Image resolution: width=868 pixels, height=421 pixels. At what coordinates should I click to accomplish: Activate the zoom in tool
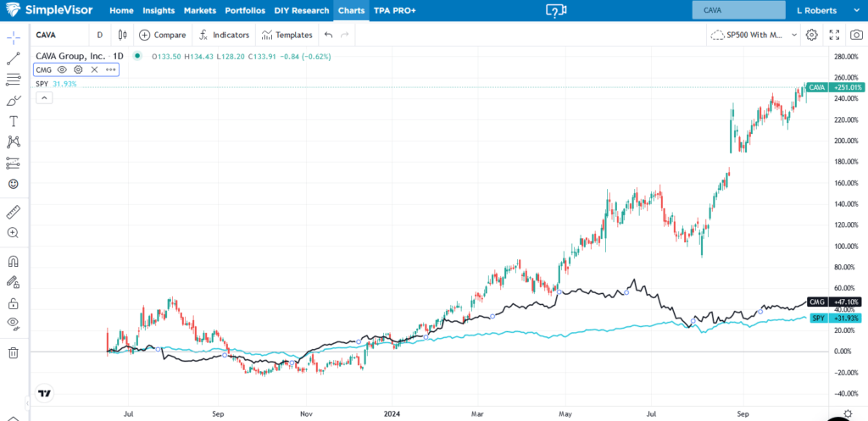coord(14,233)
